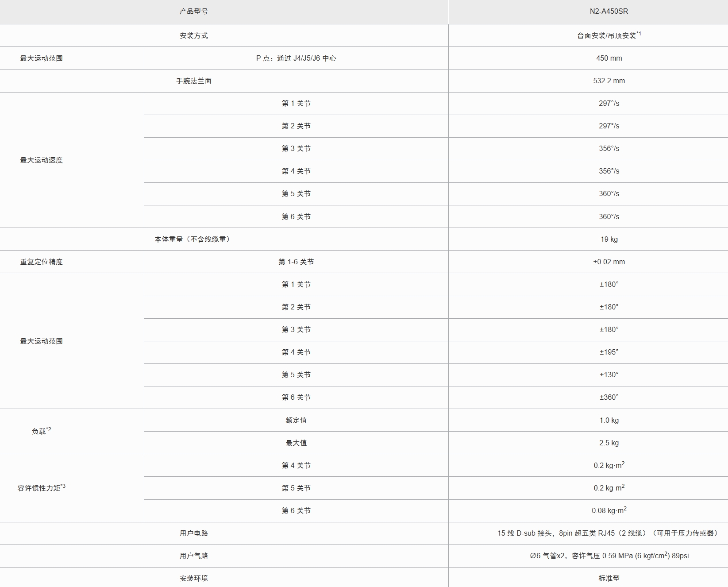Click the 安装环境 row label

click(194, 578)
